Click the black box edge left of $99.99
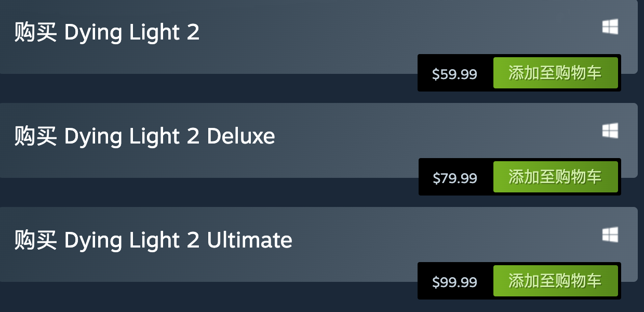Screen dimensions: 644x312 422,281
